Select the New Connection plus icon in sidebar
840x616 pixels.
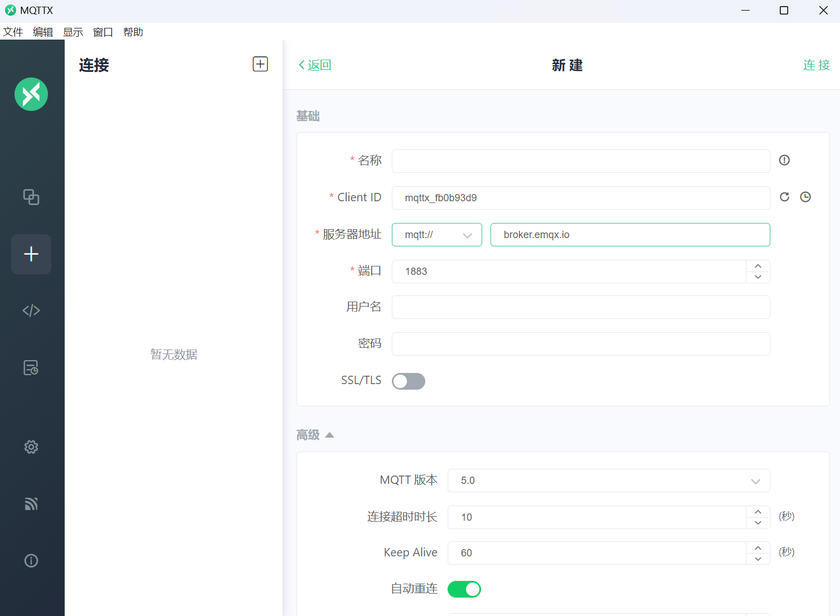[31, 254]
